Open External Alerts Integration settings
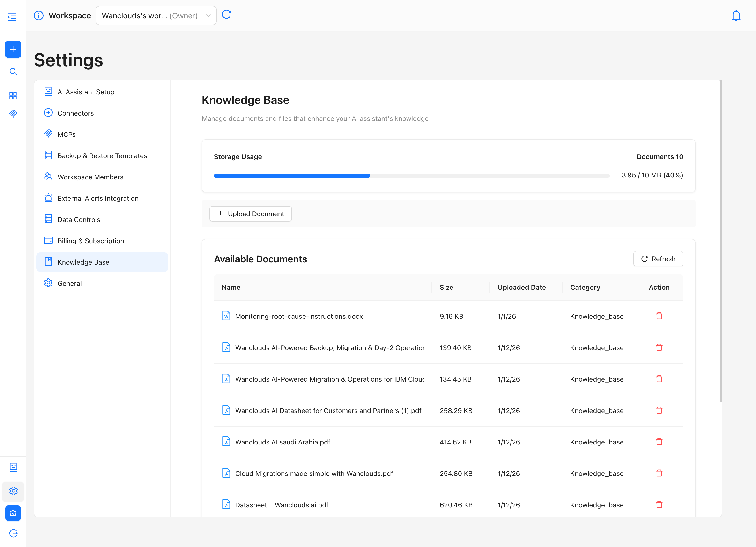Viewport: 756px width, 547px height. (x=98, y=198)
